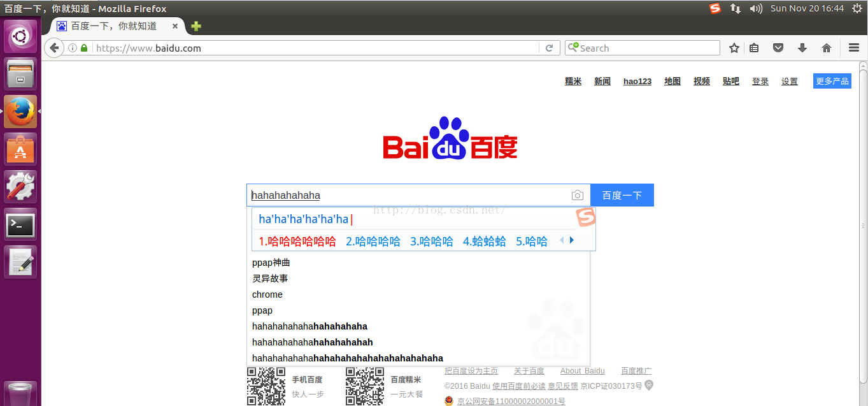
Task: Click 使用百度前必读 footer link
Action: pyautogui.click(x=519, y=386)
